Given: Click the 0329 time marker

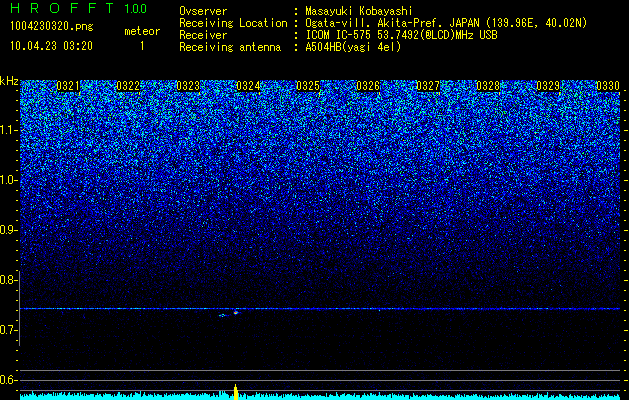Looking at the screenshot, I should point(548,86).
